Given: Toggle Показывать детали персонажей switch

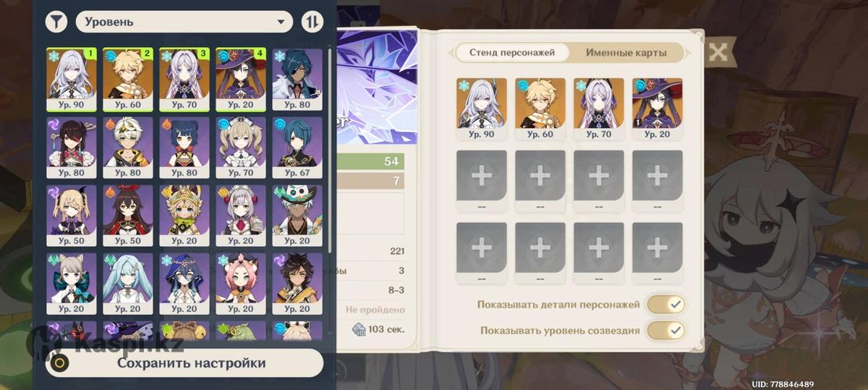Looking at the screenshot, I should pos(665,305).
